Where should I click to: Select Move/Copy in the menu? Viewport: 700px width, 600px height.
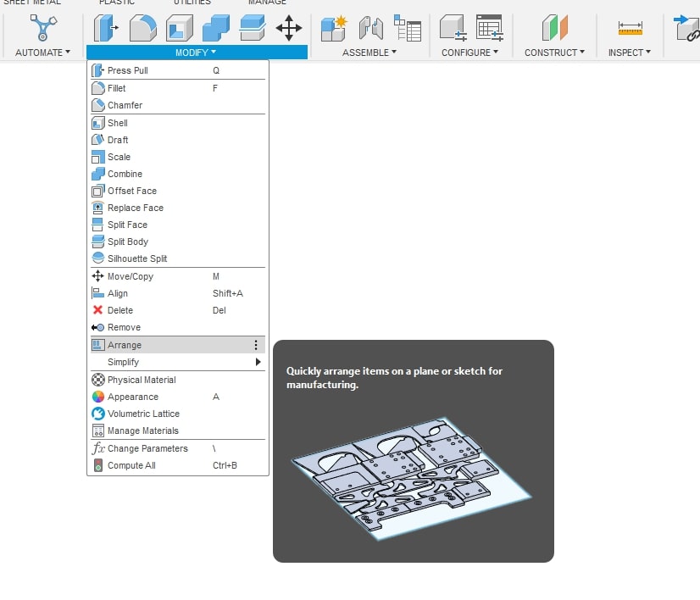[178, 276]
